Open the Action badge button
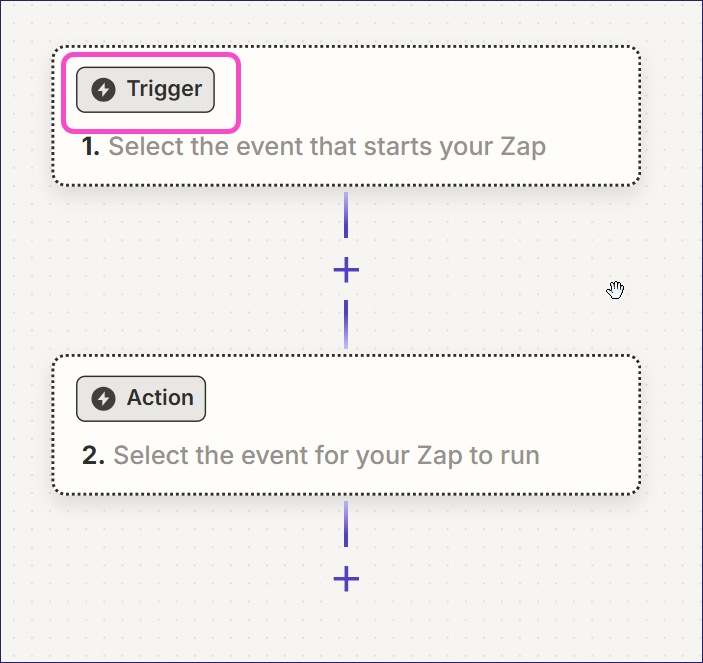 coord(141,399)
